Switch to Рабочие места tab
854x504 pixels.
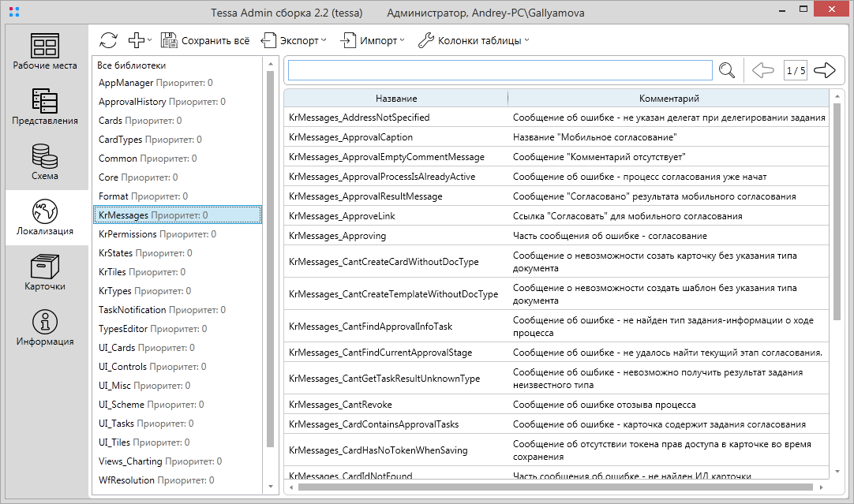pyautogui.click(x=45, y=52)
